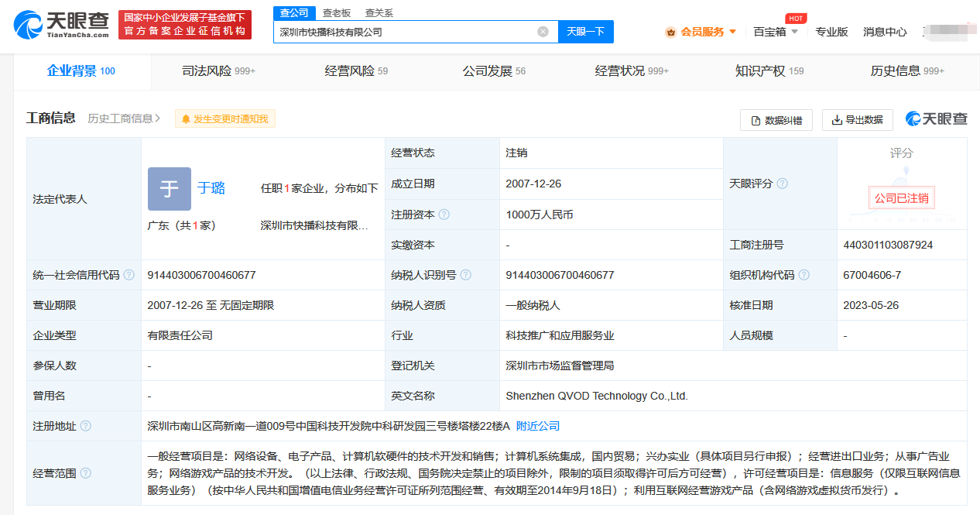980x515 pixels.
Task: Switch to the 历史信息 tab
Action: pos(907,71)
